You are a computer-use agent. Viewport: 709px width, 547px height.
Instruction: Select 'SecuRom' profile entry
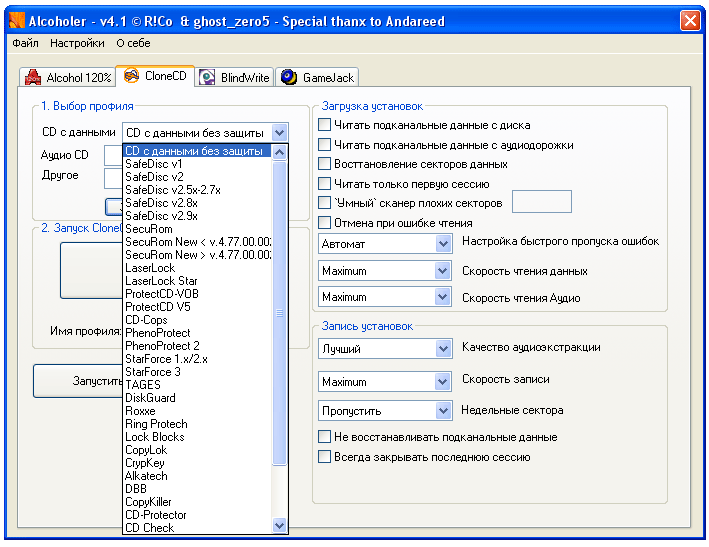[198, 229]
